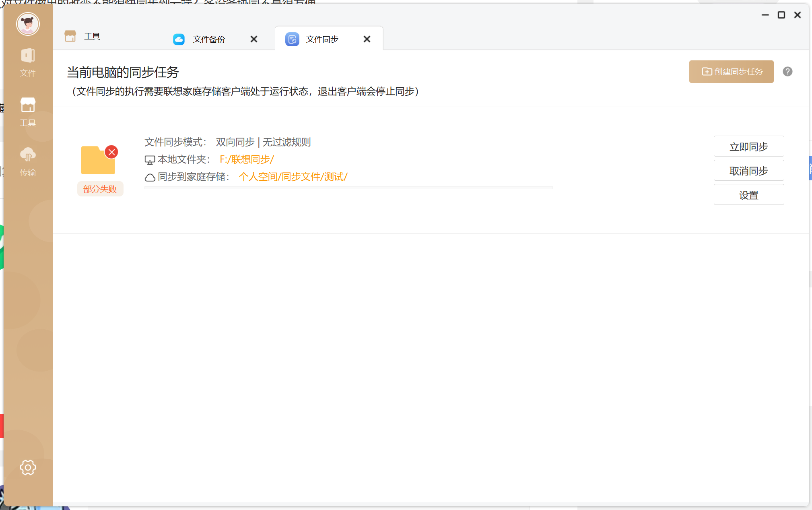Click the 取消同步 button
The width and height of the screenshot is (812, 510).
tap(748, 171)
